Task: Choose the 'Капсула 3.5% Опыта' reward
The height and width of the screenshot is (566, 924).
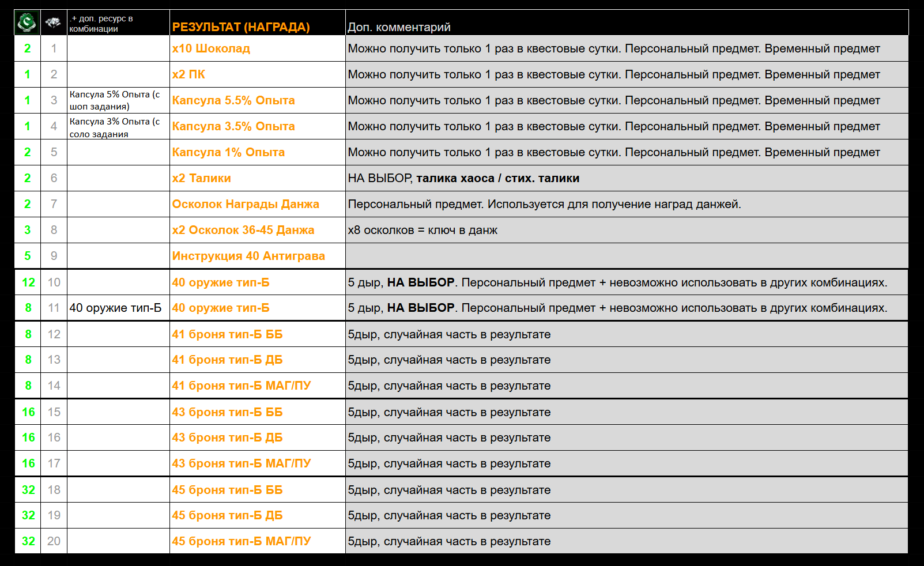Action: coord(233,126)
